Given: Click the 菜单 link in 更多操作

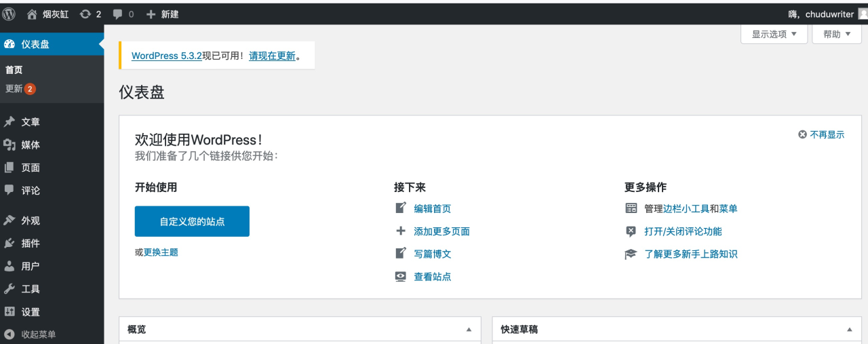Looking at the screenshot, I should [728, 209].
